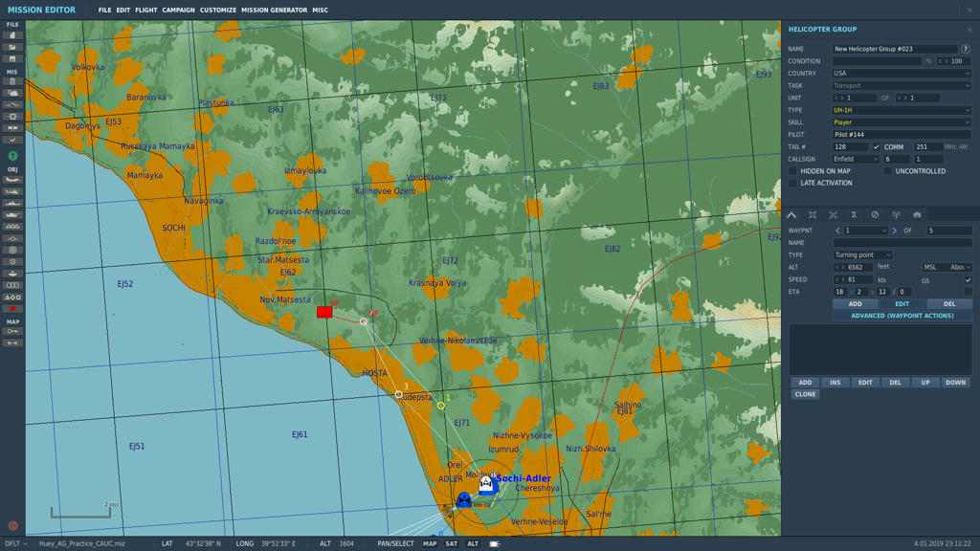The image size is (980, 551).
Task: Toggle the Uncontrolled checkbox
Action: 887,171
